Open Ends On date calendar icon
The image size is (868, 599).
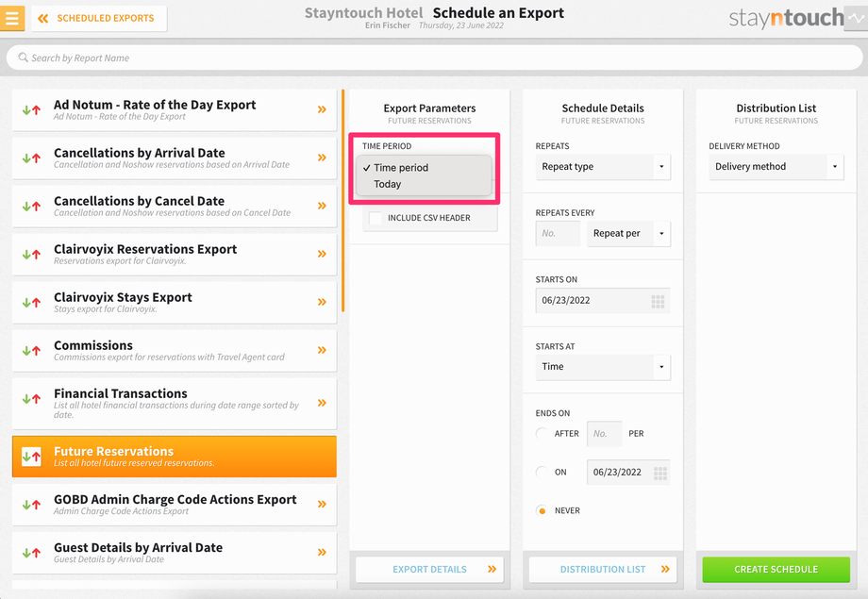pos(660,474)
